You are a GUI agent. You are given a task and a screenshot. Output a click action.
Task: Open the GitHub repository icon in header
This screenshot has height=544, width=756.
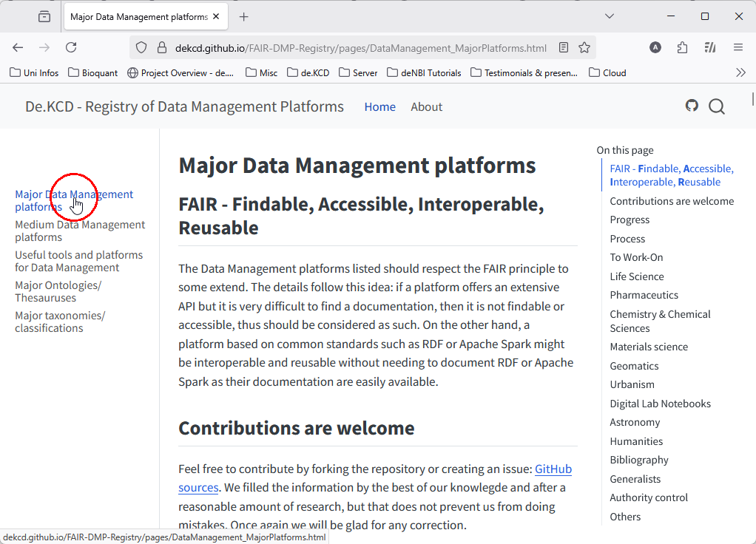click(692, 106)
